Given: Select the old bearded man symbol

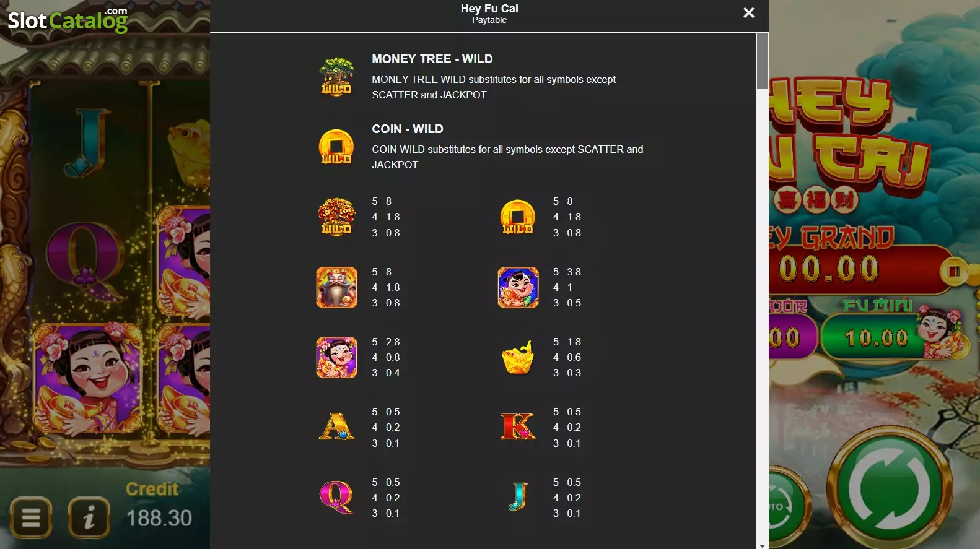Looking at the screenshot, I should [x=336, y=287].
